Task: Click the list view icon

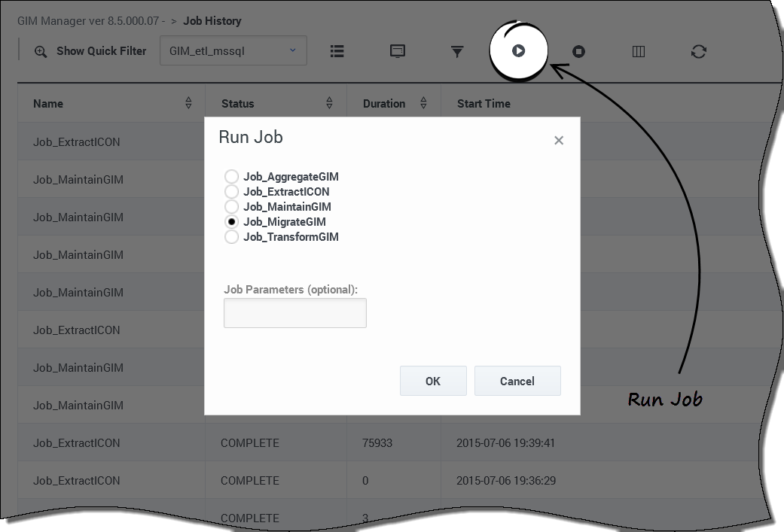Action: click(x=337, y=51)
